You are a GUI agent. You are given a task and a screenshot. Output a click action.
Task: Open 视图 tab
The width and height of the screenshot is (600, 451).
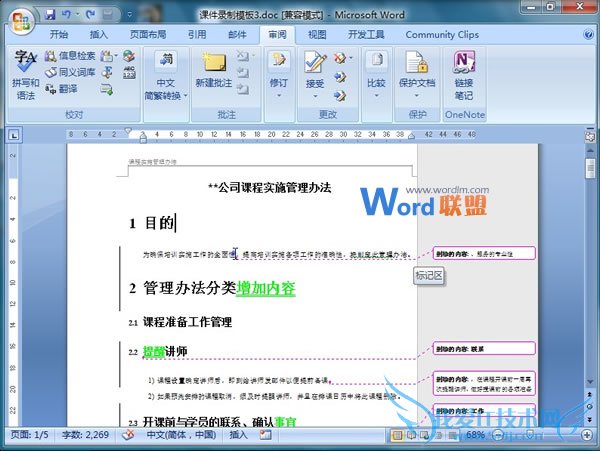point(317,35)
